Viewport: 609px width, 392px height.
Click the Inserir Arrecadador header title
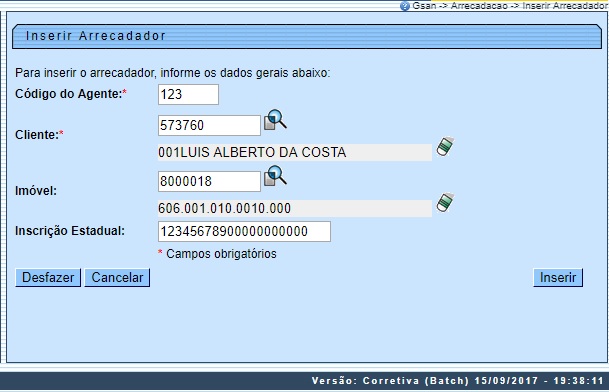[x=96, y=36]
